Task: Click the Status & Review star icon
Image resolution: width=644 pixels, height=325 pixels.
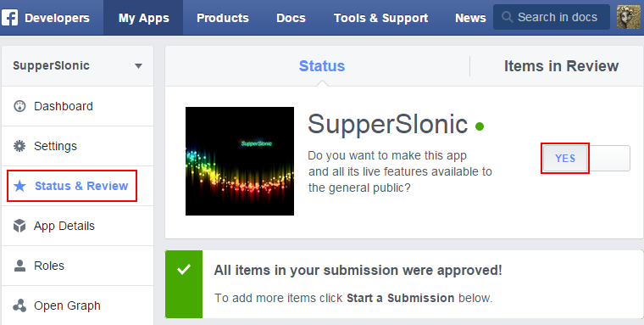Action: tap(19, 186)
